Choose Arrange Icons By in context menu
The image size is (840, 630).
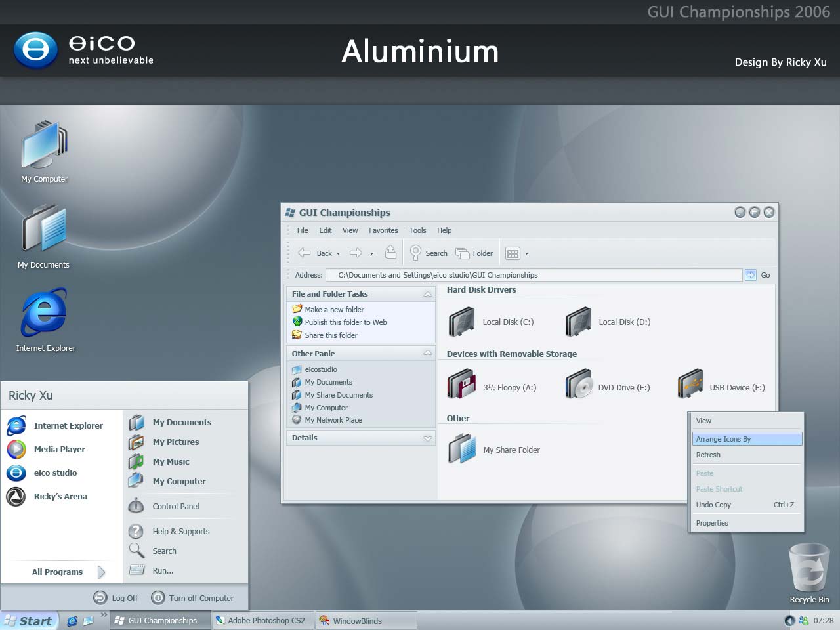pyautogui.click(x=747, y=439)
